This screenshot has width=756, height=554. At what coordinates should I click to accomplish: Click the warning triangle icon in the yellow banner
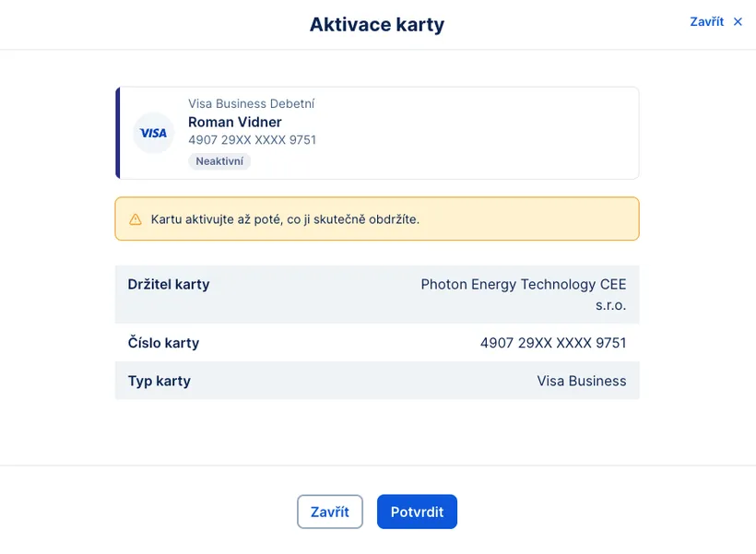tap(135, 218)
